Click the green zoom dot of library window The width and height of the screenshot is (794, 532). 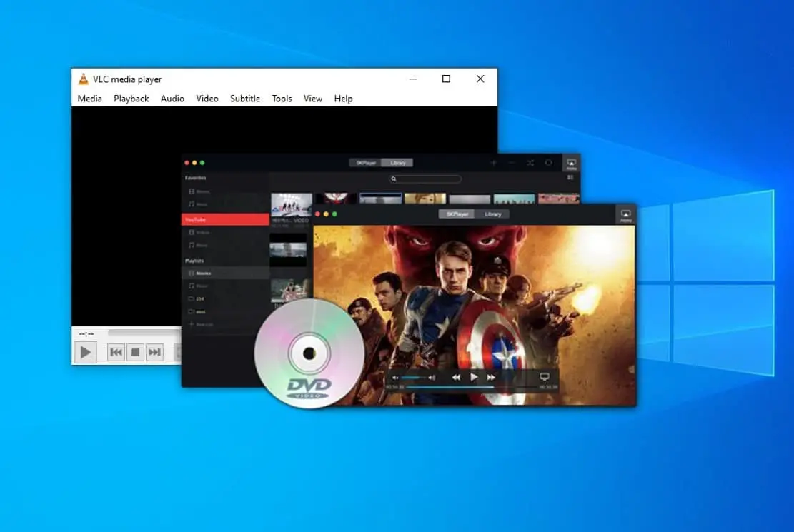(202, 163)
